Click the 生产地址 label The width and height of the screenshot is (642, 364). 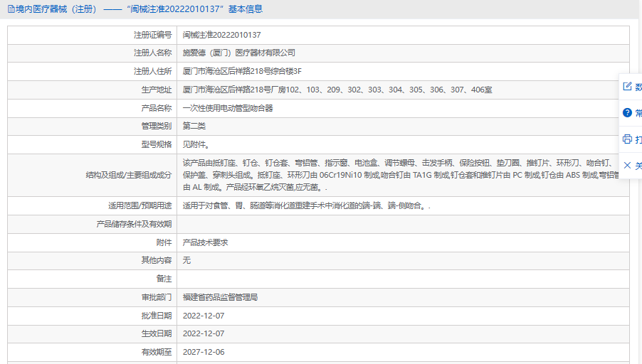pos(157,90)
